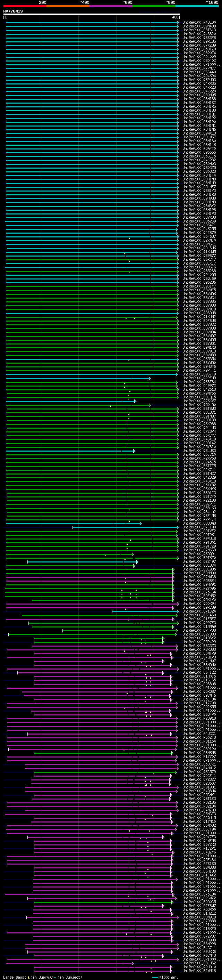Click the green ~80% legend segment
Viewport: 222px width, 980px height.
point(154,7)
